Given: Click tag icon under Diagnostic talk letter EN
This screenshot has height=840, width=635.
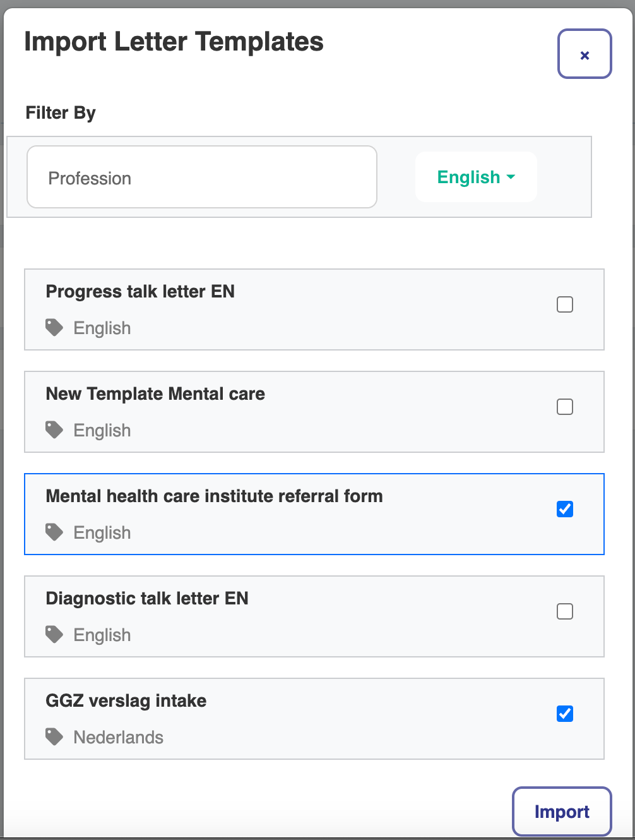Looking at the screenshot, I should [x=54, y=634].
